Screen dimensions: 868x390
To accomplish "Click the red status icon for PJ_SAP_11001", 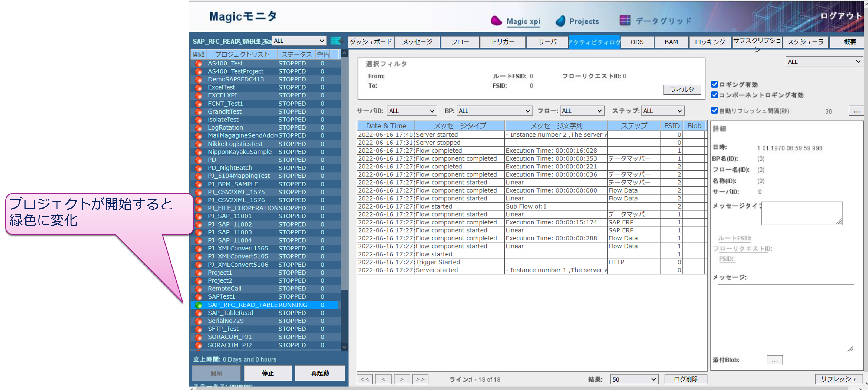I will click(x=199, y=216).
